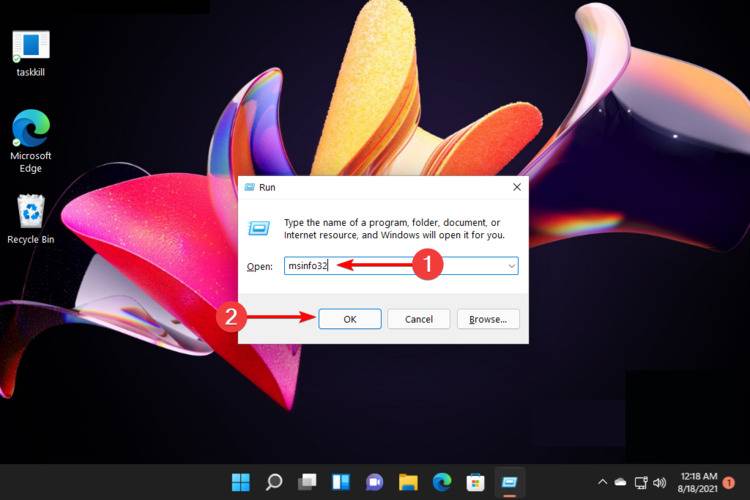This screenshot has height=500, width=750.
Task: Open File Explorer from the taskbar
Action: pyautogui.click(x=407, y=482)
